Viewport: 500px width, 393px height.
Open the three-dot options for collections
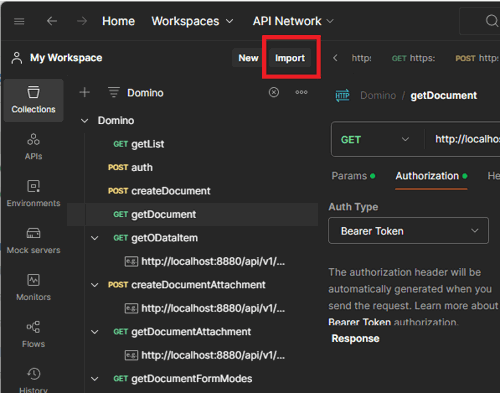301,92
